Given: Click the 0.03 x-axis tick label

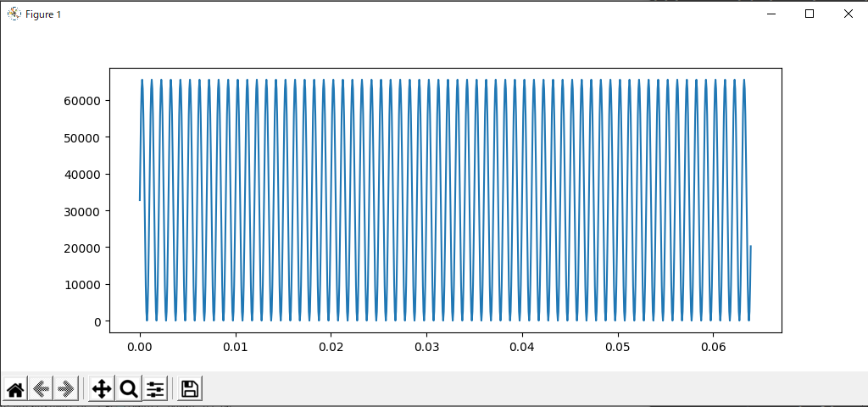Looking at the screenshot, I should [x=426, y=347].
